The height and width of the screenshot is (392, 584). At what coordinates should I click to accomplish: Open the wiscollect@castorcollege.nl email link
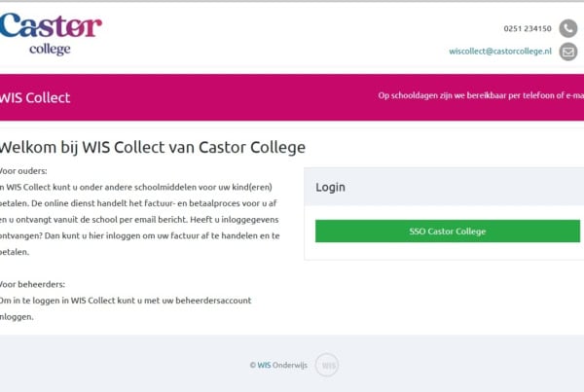pos(500,52)
